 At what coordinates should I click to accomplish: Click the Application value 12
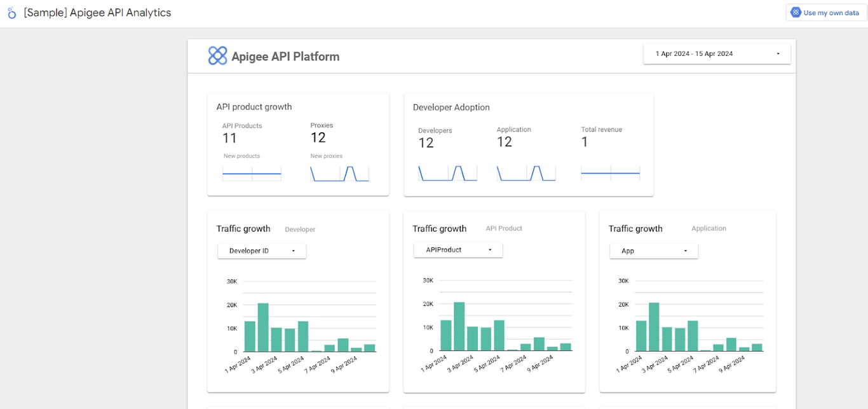tap(505, 142)
